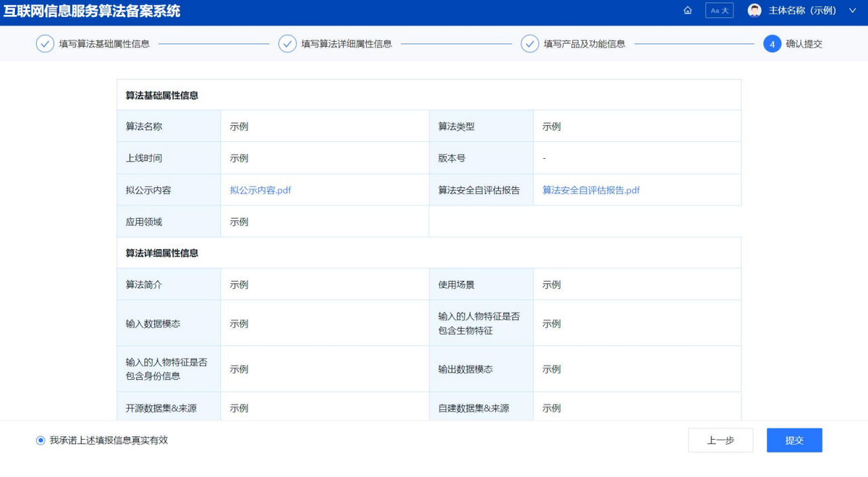Screen dimensions: 868x477
Task: Click step number 4 circle icon
Action: coord(772,43)
